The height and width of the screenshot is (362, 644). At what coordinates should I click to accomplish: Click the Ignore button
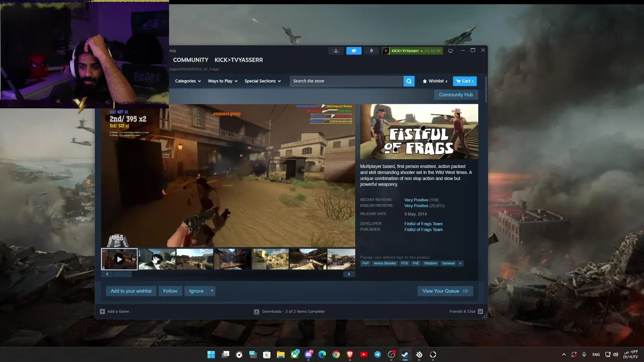[196, 291]
